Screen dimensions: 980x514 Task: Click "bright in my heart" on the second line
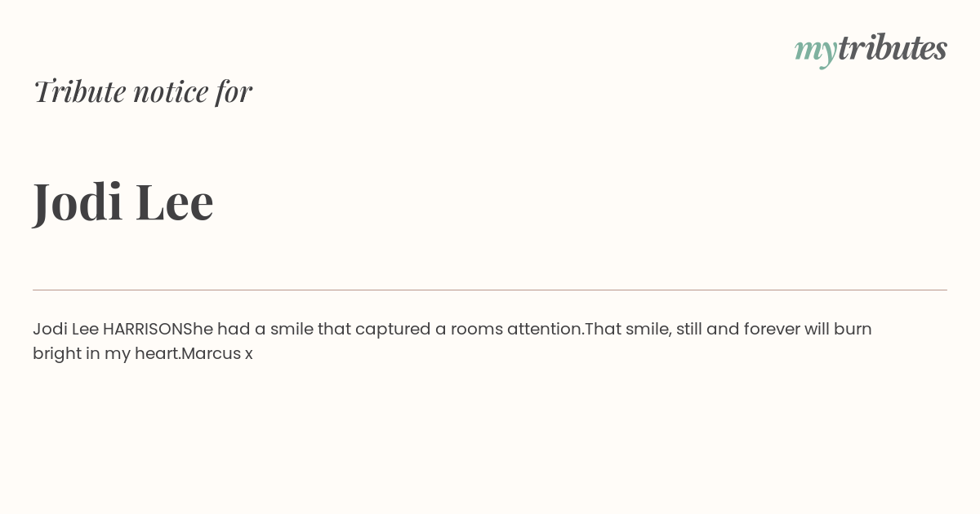coord(105,354)
